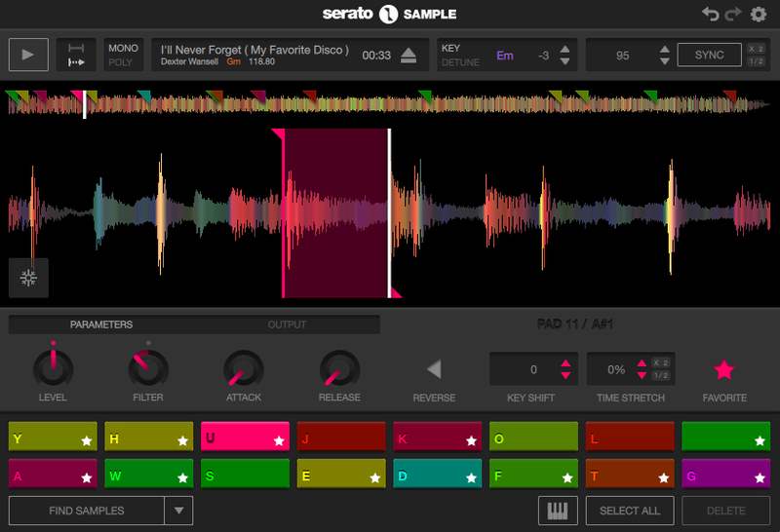This screenshot has height=532, width=780.
Task: Toggle the playback mode loop icon
Action: click(76, 55)
